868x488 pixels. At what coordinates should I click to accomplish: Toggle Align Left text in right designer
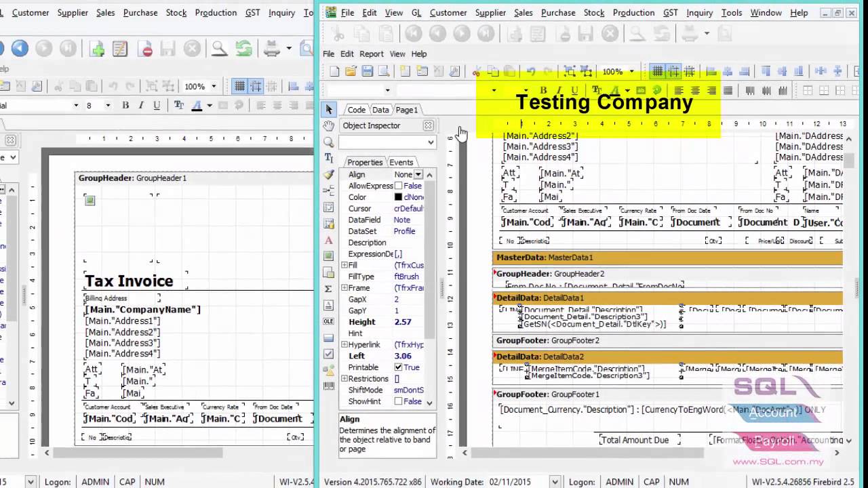point(679,90)
